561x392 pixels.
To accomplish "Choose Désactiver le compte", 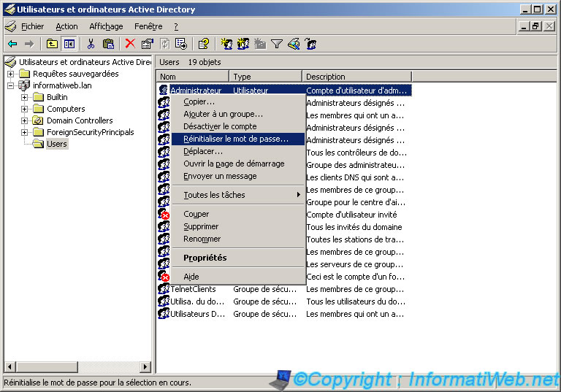I will [238, 126].
